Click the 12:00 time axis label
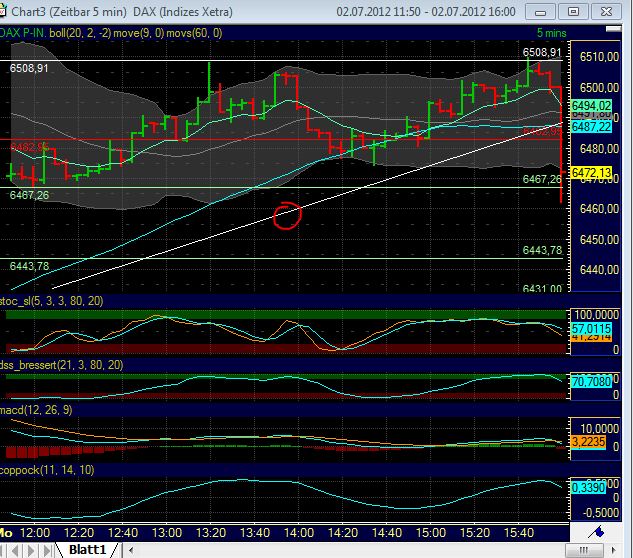This screenshot has width=633, height=558. point(35,533)
